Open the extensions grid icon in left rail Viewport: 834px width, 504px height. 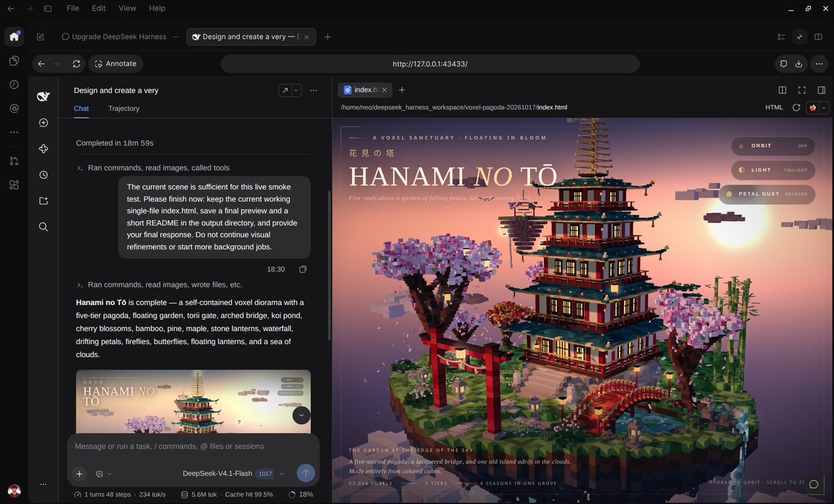(15, 185)
